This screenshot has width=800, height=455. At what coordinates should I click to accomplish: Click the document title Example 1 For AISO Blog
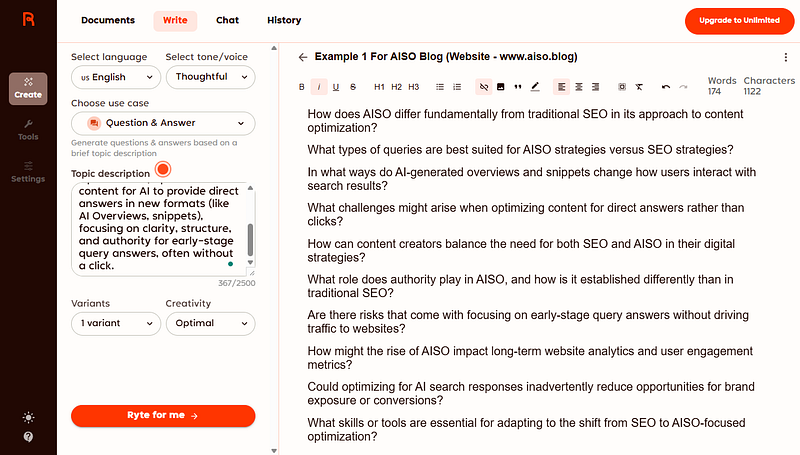pos(446,57)
